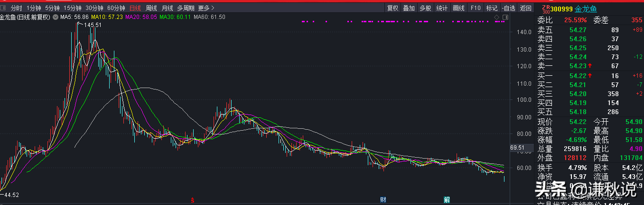Viewport: 644px width, 205px height.
Task: Switch to 30分钟 period tab
Action: click(94, 8)
